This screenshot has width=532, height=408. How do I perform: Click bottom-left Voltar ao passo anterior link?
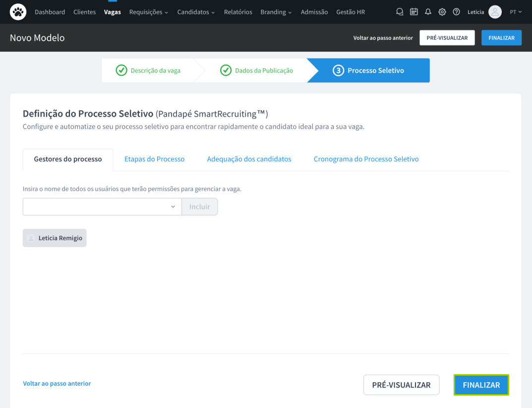click(x=57, y=384)
